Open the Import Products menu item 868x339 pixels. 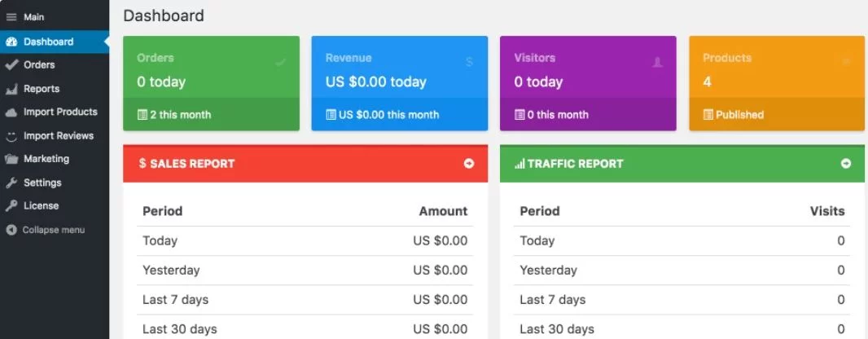tap(60, 112)
